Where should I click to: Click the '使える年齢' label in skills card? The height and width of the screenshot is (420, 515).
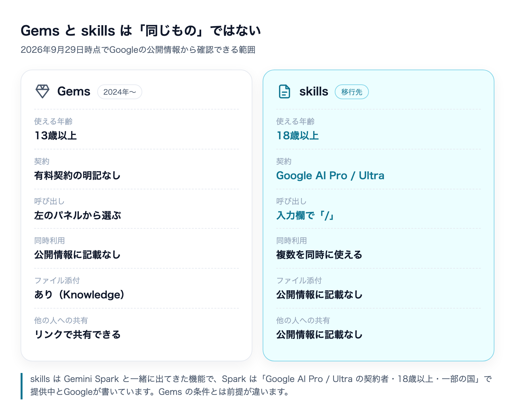[295, 121]
